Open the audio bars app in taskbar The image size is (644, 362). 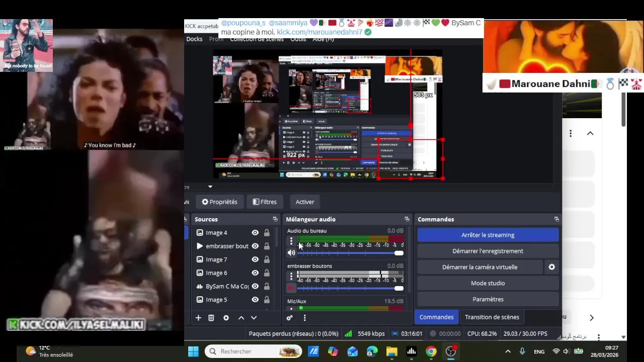pyautogui.click(x=412, y=351)
